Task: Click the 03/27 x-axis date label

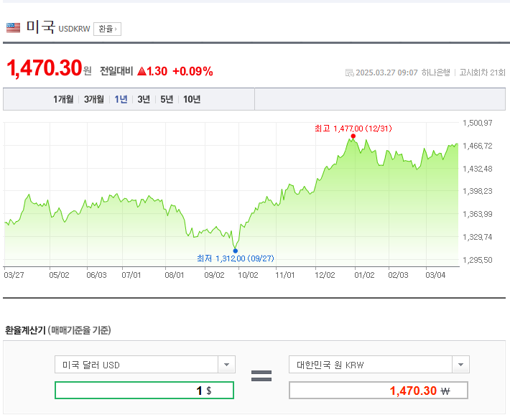Action: [x=14, y=275]
